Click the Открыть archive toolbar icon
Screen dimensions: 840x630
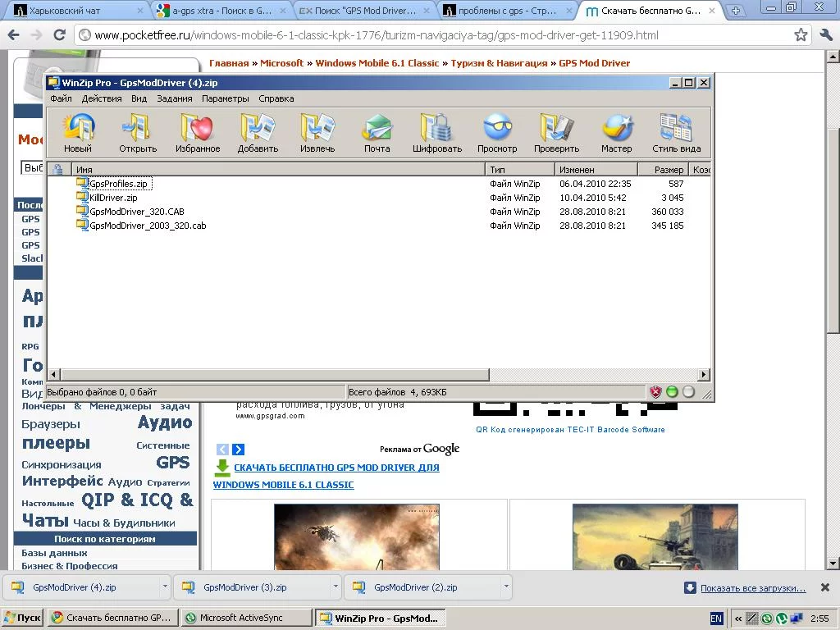pyautogui.click(x=138, y=133)
